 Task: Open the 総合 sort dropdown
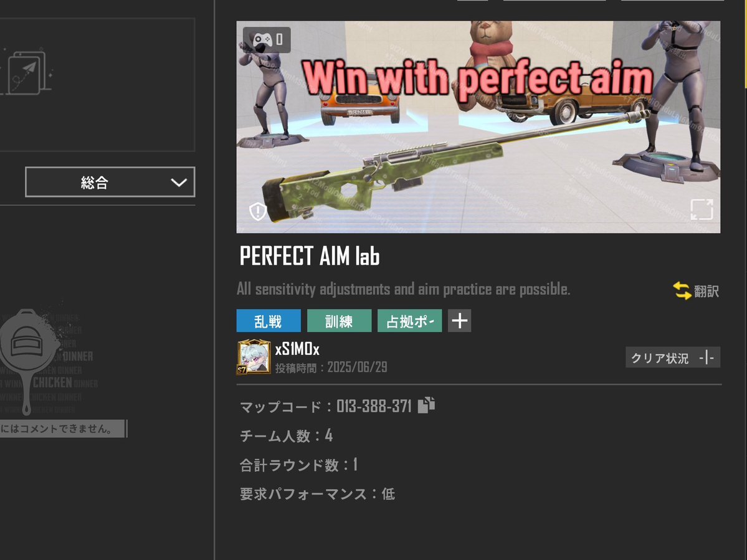click(x=110, y=182)
